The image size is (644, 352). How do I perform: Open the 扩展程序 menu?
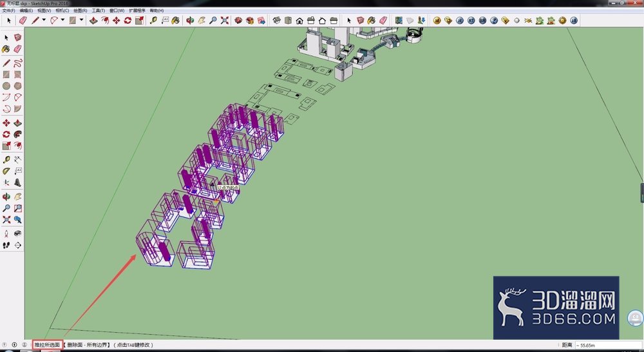(137, 10)
